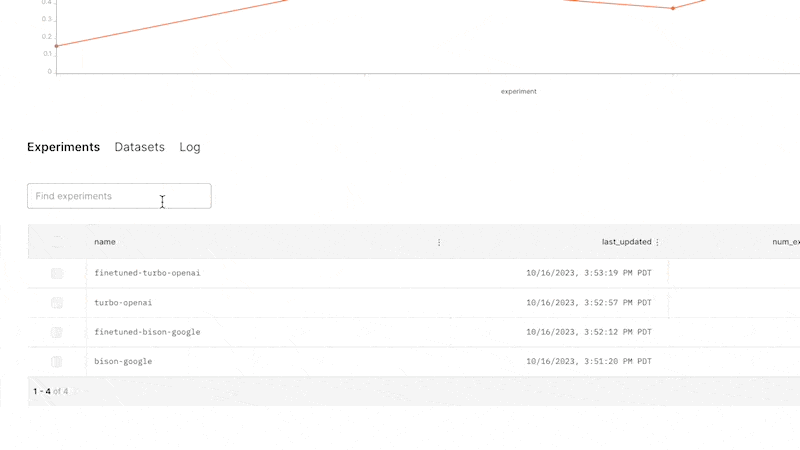This screenshot has height=450, width=800.
Task: Open the Log tab
Action: point(190,147)
